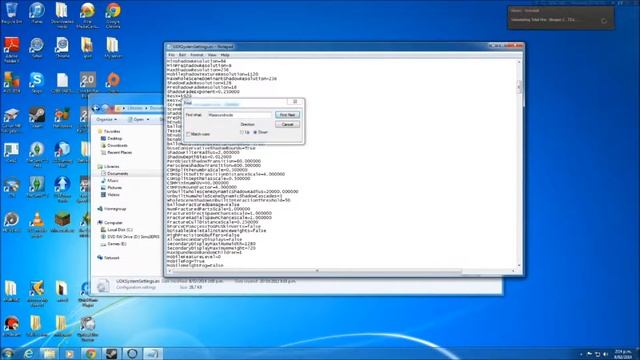Open the Notepad Help menu

tap(225, 55)
